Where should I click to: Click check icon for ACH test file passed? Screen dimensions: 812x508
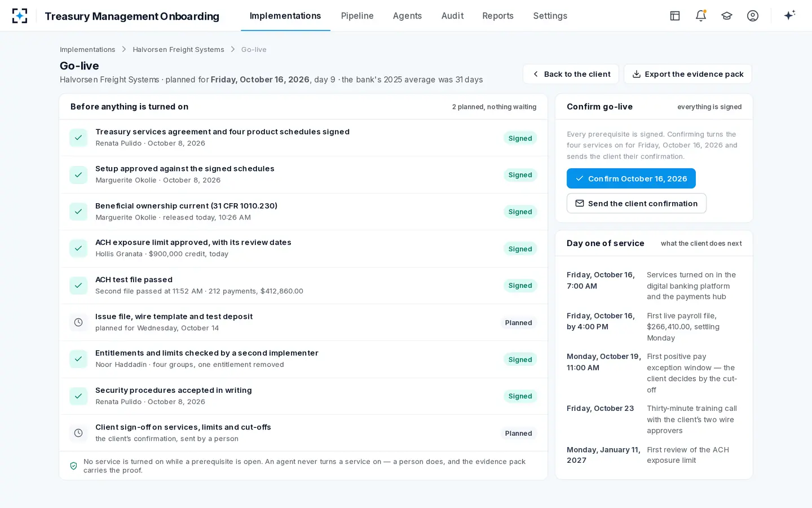78,286
